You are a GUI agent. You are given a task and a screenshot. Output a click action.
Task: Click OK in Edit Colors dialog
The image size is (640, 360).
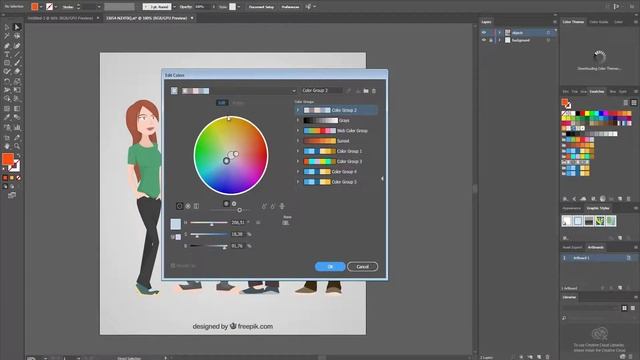pyautogui.click(x=330, y=267)
